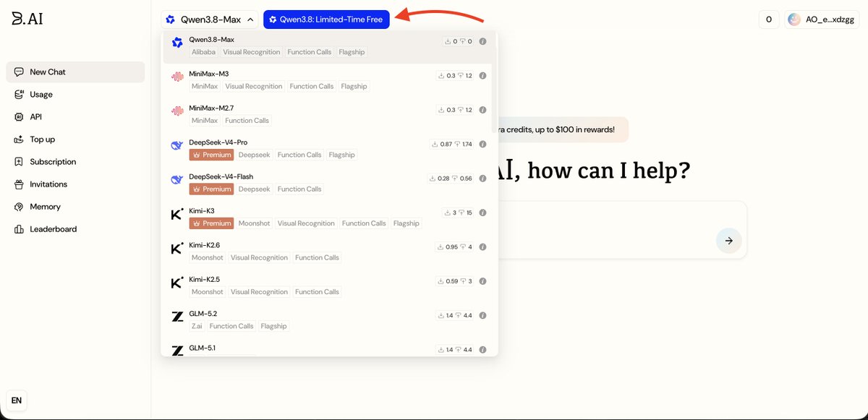Click the Top up wallet icon
This screenshot has height=420, width=868.
(x=19, y=140)
